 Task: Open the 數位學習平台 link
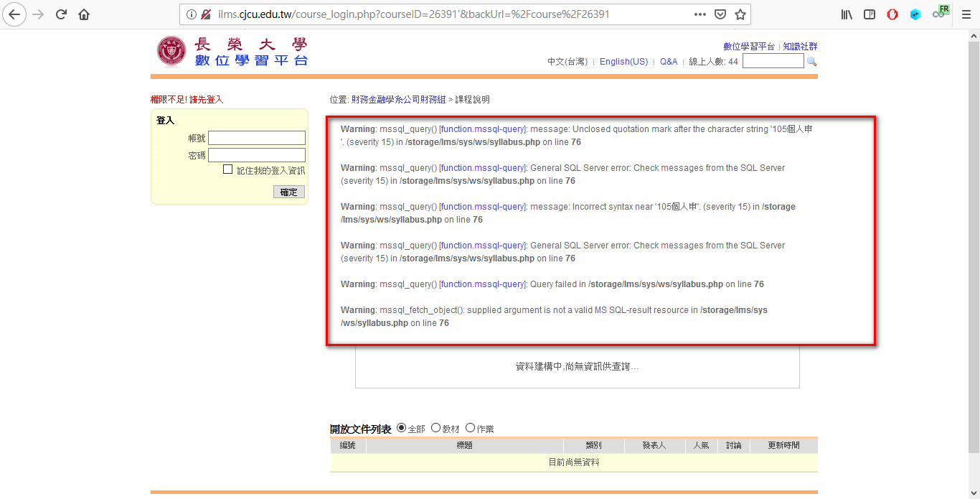pyautogui.click(x=749, y=46)
